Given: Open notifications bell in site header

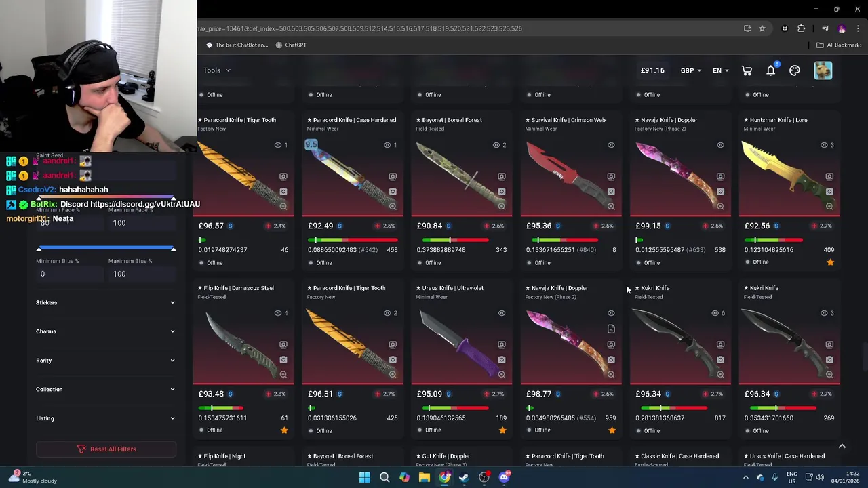Looking at the screenshot, I should pyautogui.click(x=771, y=70).
